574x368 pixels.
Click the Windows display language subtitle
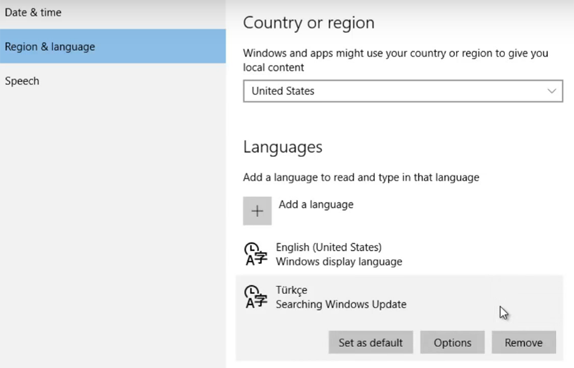[339, 261]
